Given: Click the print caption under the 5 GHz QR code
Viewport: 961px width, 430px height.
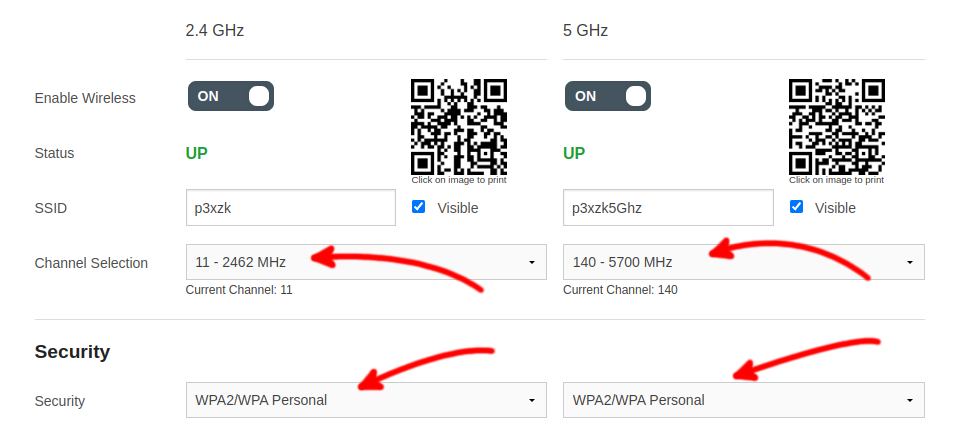Looking at the screenshot, I should click(836, 180).
